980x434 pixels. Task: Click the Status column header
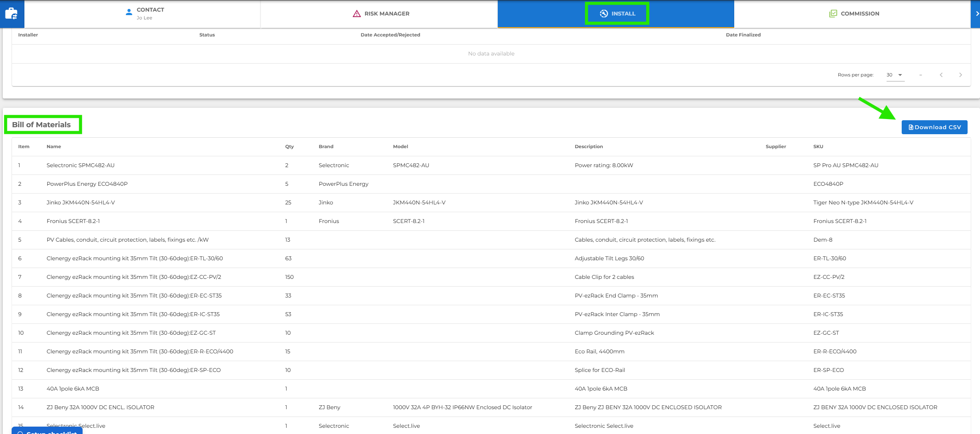click(207, 35)
